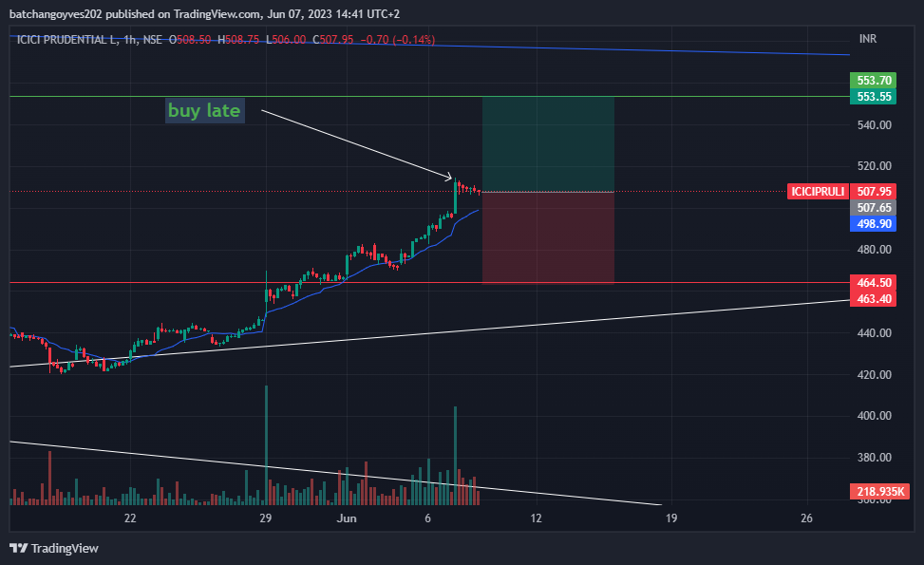The height and width of the screenshot is (565, 924).
Task: Click the closing price value C507.95
Action: tap(333, 40)
